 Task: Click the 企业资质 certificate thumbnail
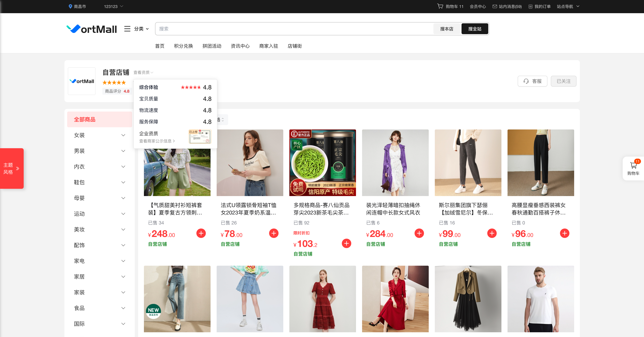200,136
